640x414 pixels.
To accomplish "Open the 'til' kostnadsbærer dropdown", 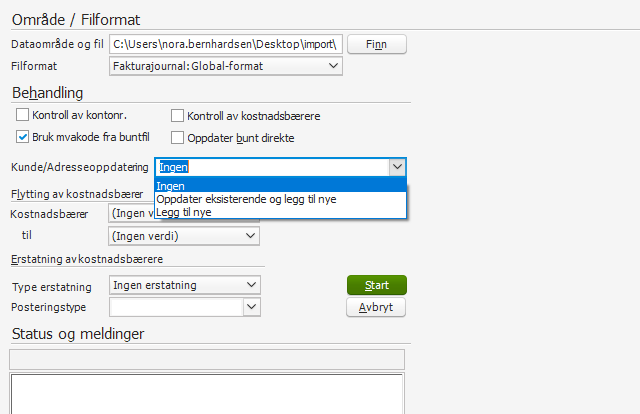I will click(x=250, y=236).
